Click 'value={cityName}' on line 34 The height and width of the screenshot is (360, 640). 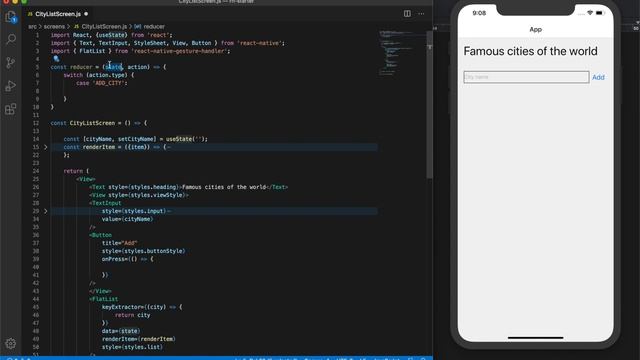click(x=128, y=219)
